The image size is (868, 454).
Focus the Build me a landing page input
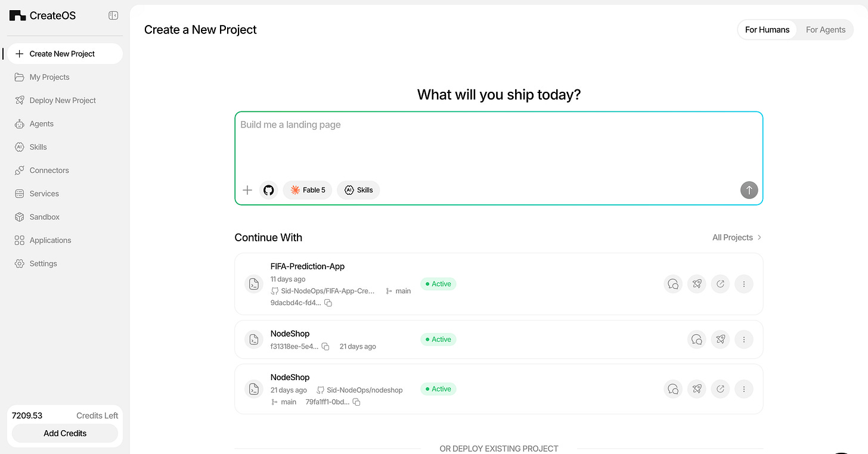(498, 146)
